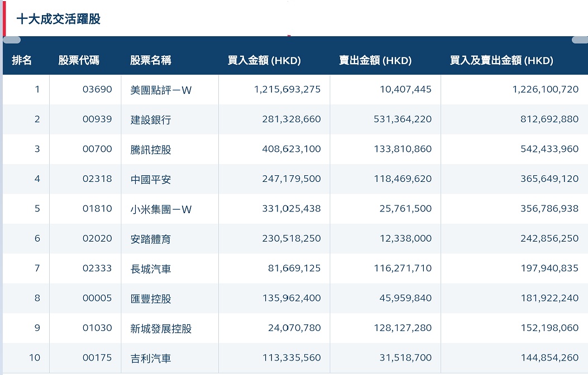Screen dimensions: 588x375
Task: Click the 買入及賣出金額 (HKD) header
Action: click(501, 60)
